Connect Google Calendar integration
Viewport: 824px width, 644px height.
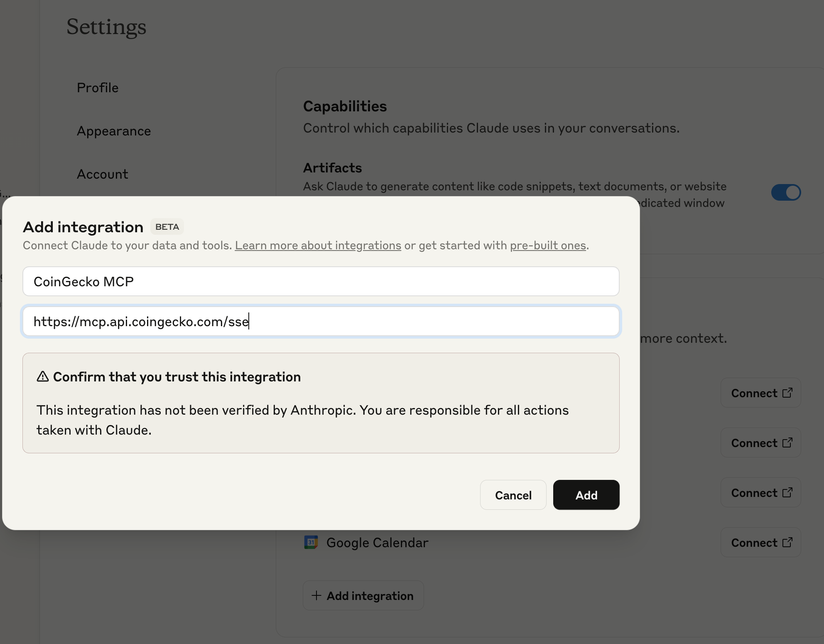point(760,542)
